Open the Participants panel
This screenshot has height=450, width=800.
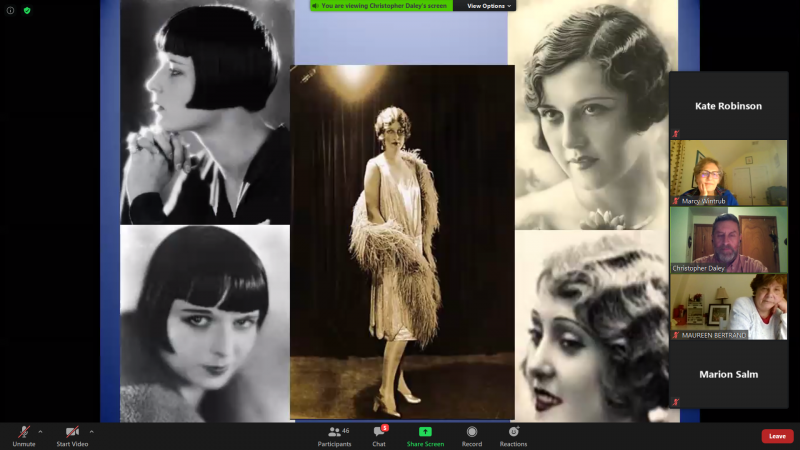pyautogui.click(x=335, y=436)
